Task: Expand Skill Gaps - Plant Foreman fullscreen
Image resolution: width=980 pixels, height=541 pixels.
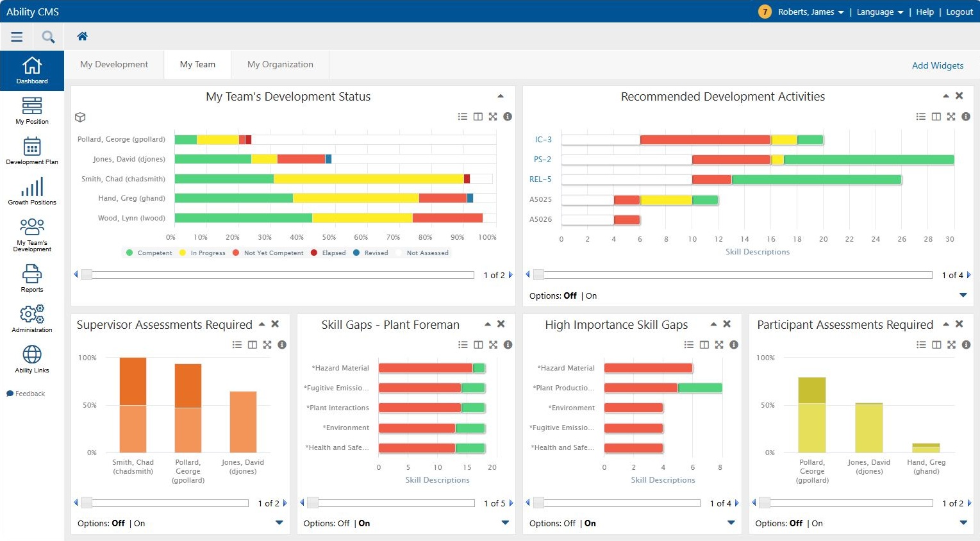Action: pyautogui.click(x=493, y=345)
